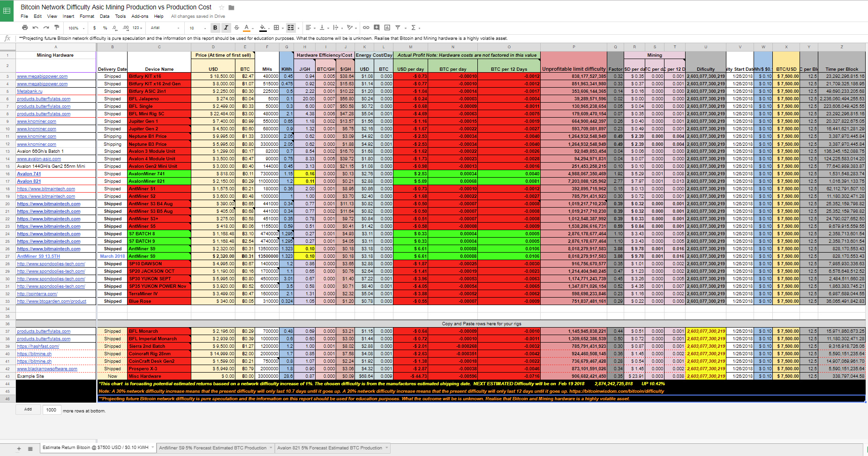868x456 pixels.
Task: Open the www.blackarrowsoftware.com link
Action: coord(47,369)
